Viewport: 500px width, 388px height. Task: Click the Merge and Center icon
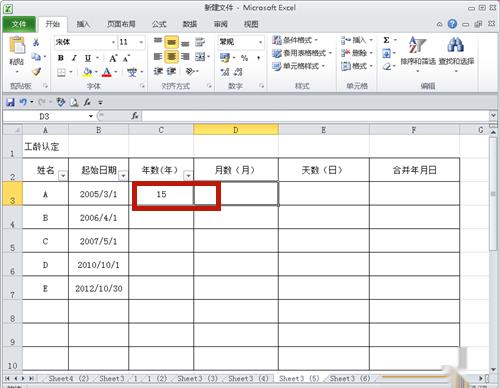coord(200,57)
